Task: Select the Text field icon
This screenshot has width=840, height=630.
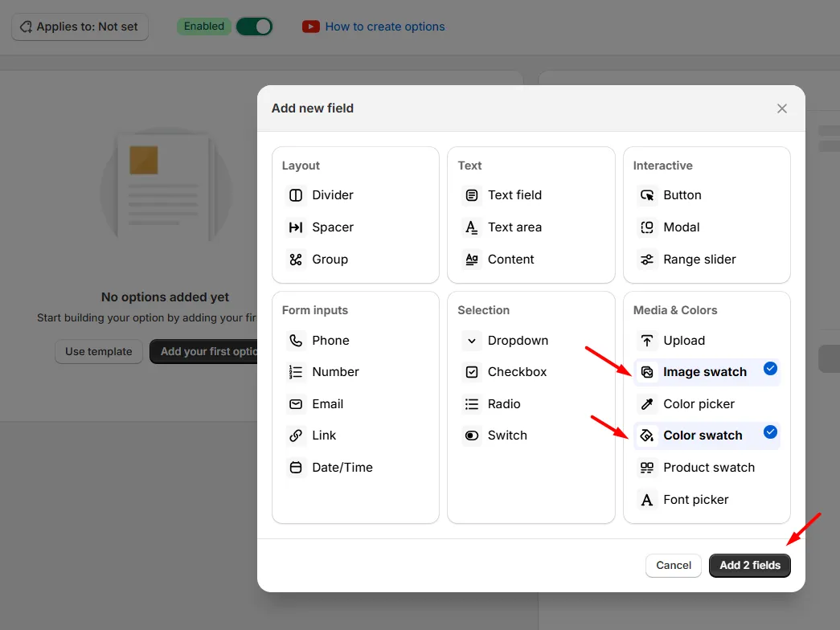Action: pos(471,195)
